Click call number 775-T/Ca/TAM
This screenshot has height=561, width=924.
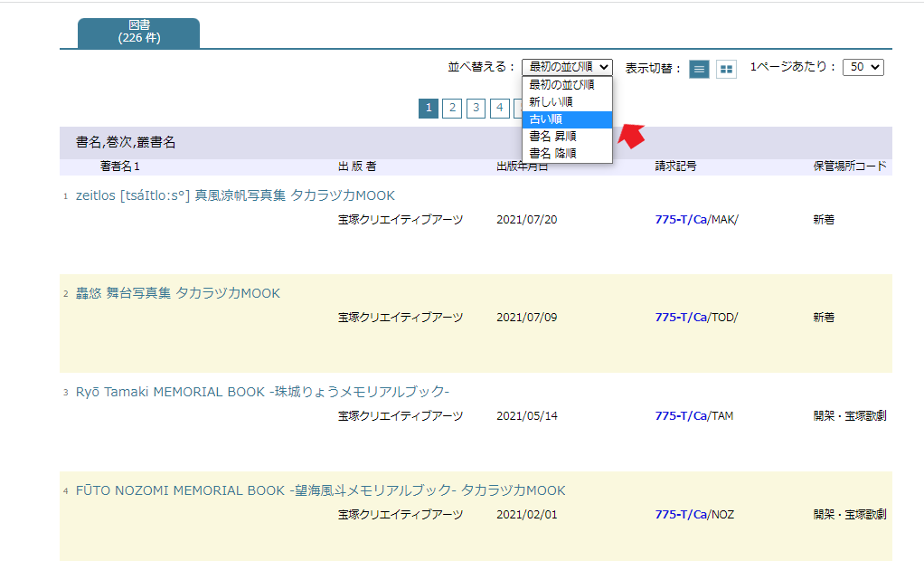694,416
